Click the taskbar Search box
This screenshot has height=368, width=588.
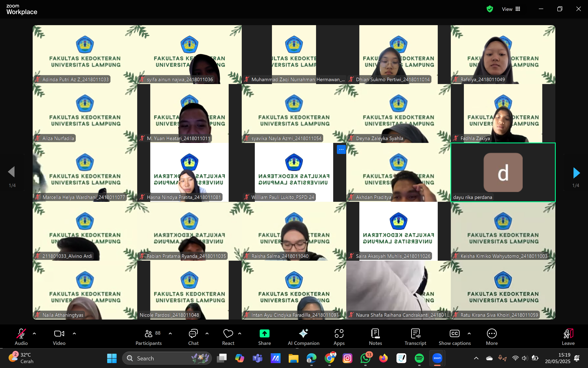[x=167, y=358]
